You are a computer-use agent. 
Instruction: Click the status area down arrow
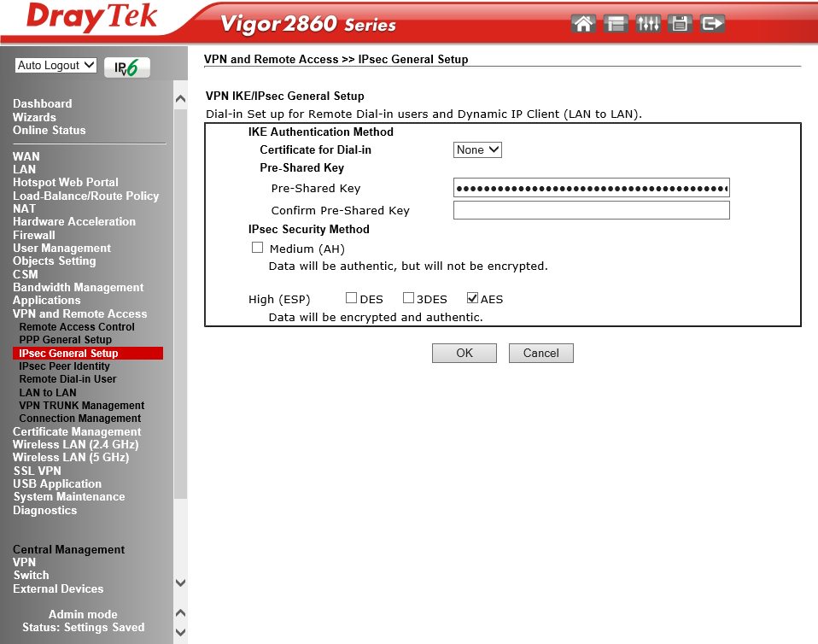click(180, 632)
